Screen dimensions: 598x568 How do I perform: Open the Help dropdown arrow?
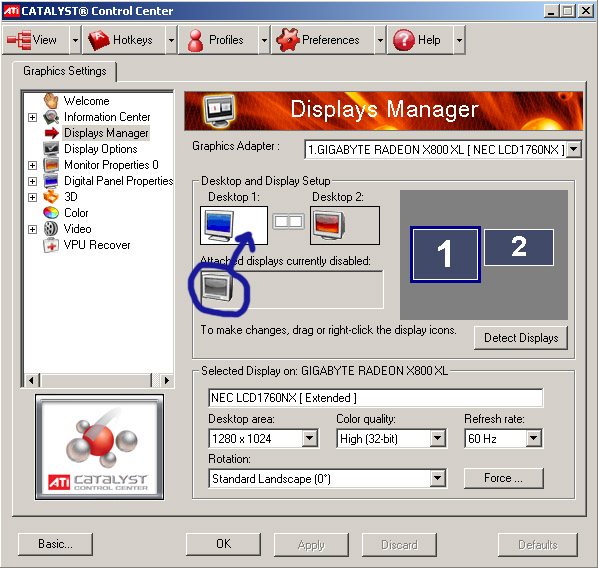(x=459, y=40)
